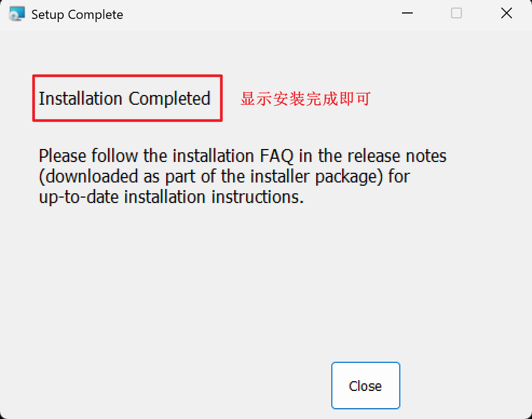The height and width of the screenshot is (419, 532).
Task: Click the installer application icon in title bar
Action: [16, 13]
